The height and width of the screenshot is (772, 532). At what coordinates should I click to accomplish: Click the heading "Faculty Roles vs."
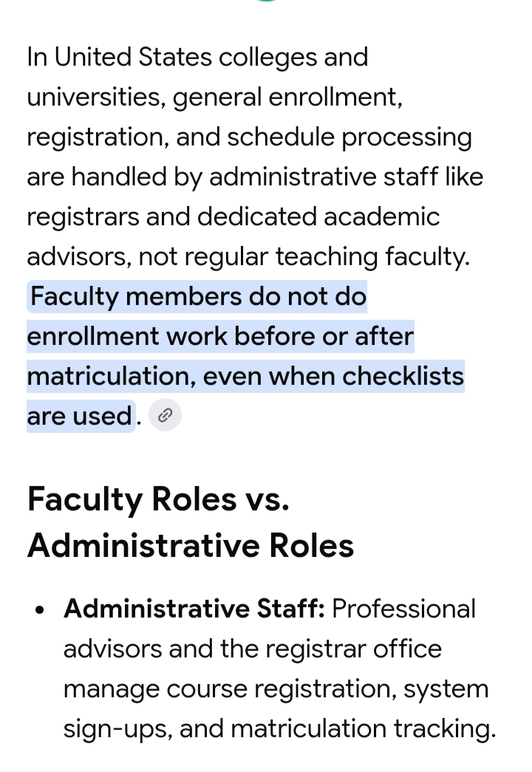pyautogui.click(x=158, y=499)
